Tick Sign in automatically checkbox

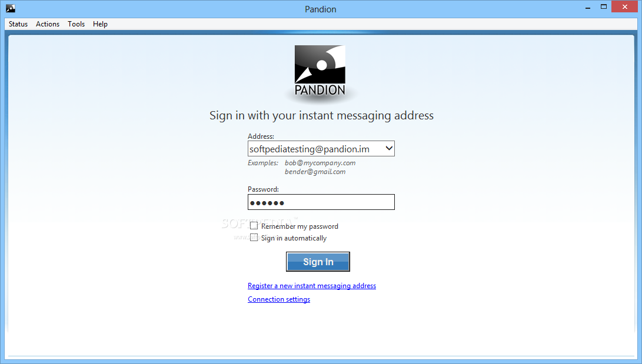click(x=254, y=238)
